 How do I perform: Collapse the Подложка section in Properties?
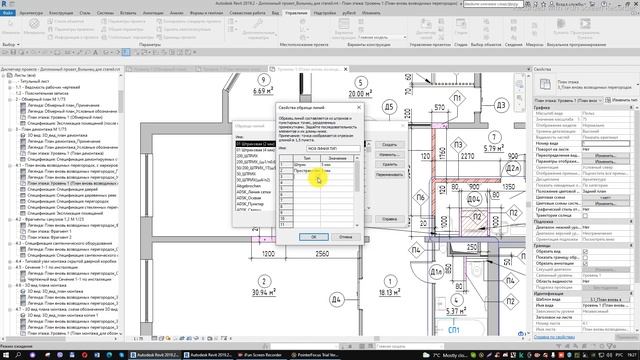click(631, 222)
